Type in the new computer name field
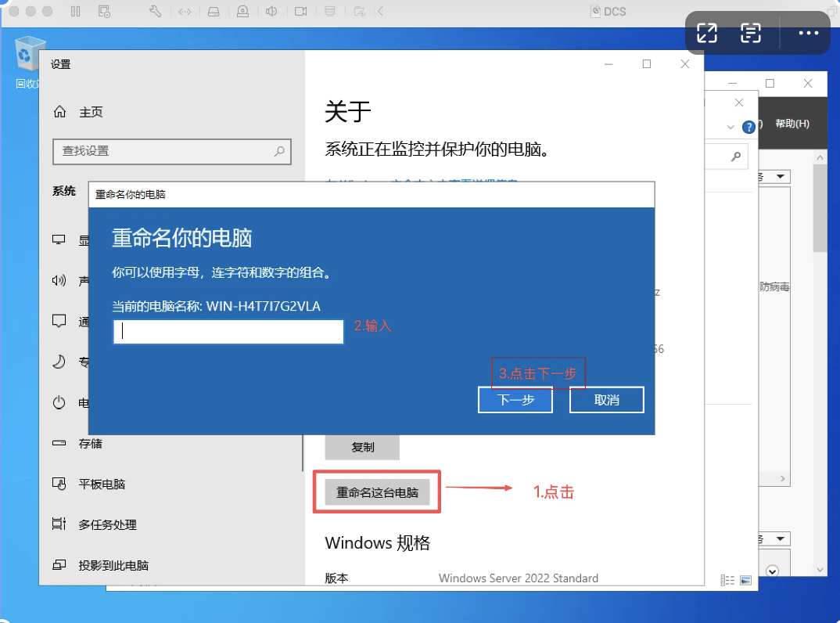 pyautogui.click(x=228, y=332)
